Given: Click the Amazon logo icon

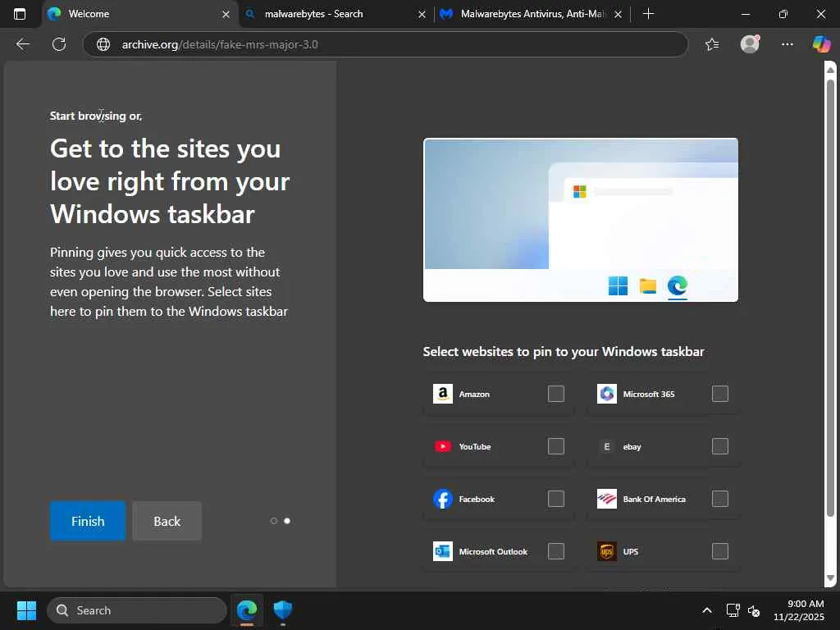Looking at the screenshot, I should 443,394.
